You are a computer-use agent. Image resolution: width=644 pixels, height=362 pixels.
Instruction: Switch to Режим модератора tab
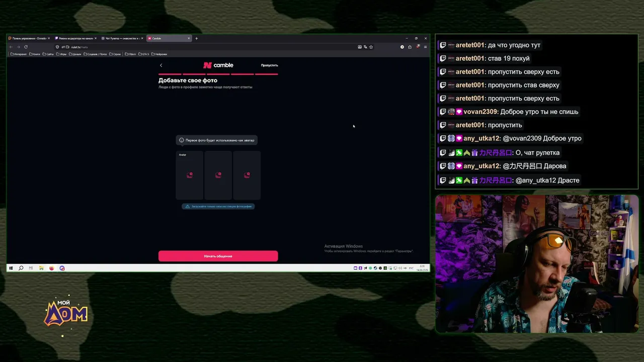pos(74,38)
